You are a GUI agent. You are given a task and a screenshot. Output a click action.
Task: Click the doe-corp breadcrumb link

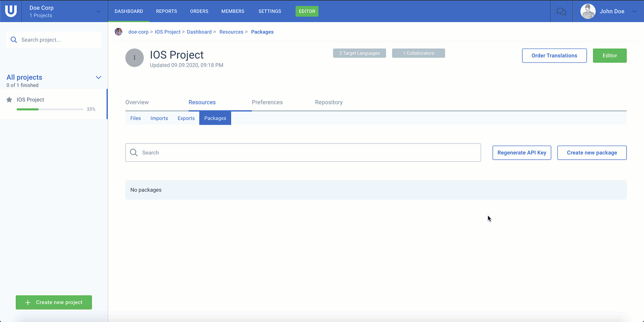pyautogui.click(x=138, y=32)
